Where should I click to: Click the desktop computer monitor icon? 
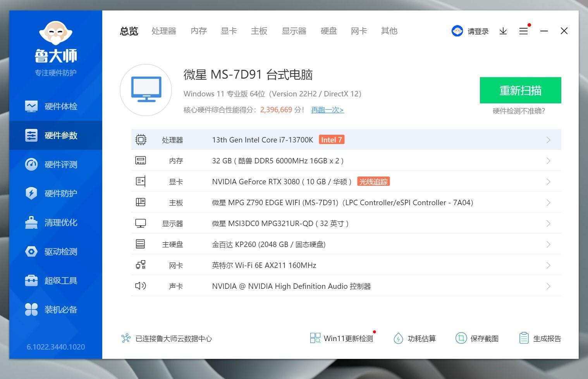[146, 90]
